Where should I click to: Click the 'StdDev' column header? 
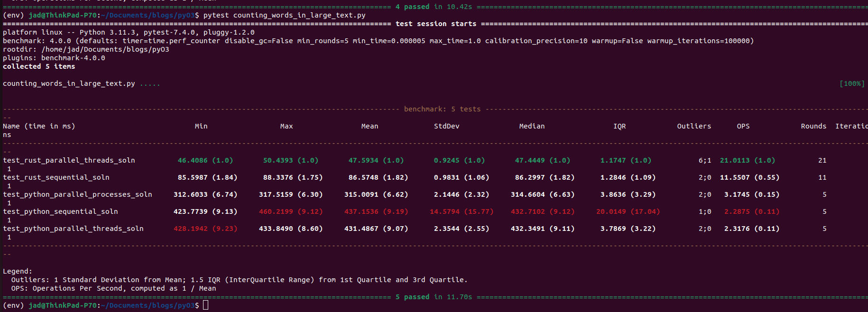(x=446, y=126)
